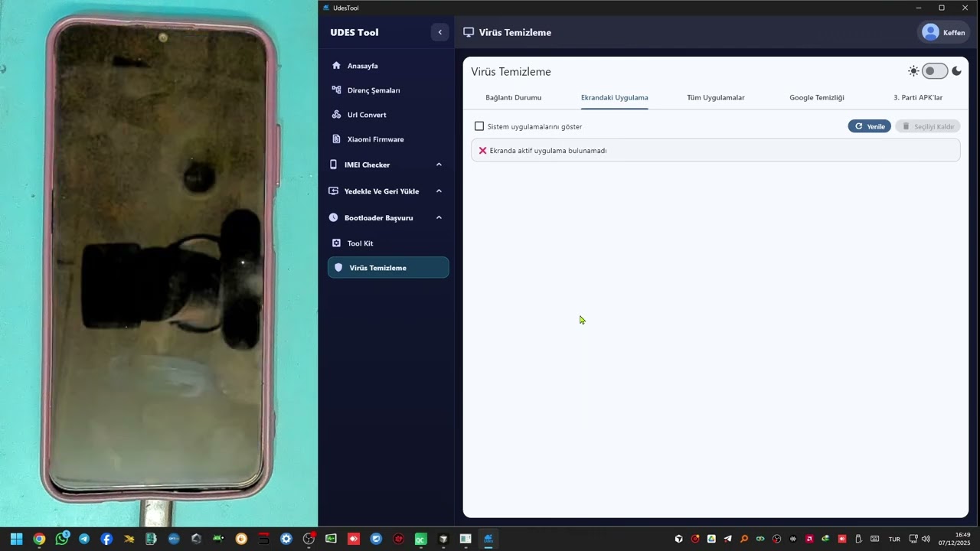Open Google Drive tray icon
Screen dimensions: 980x551
[712, 539]
